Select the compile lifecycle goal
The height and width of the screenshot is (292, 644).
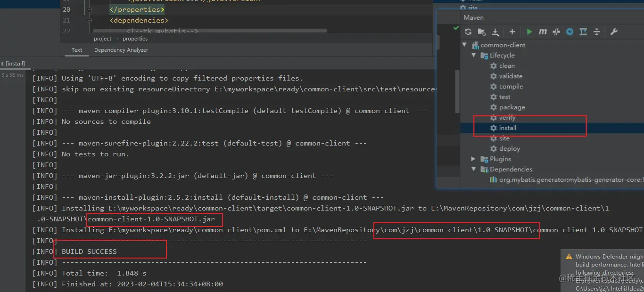507,86
